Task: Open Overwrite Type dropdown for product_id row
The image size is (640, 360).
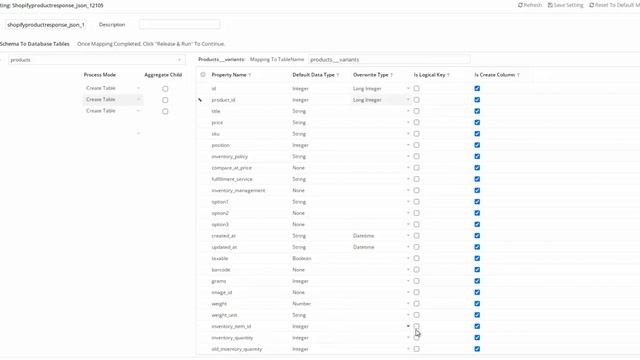Action: (408, 100)
